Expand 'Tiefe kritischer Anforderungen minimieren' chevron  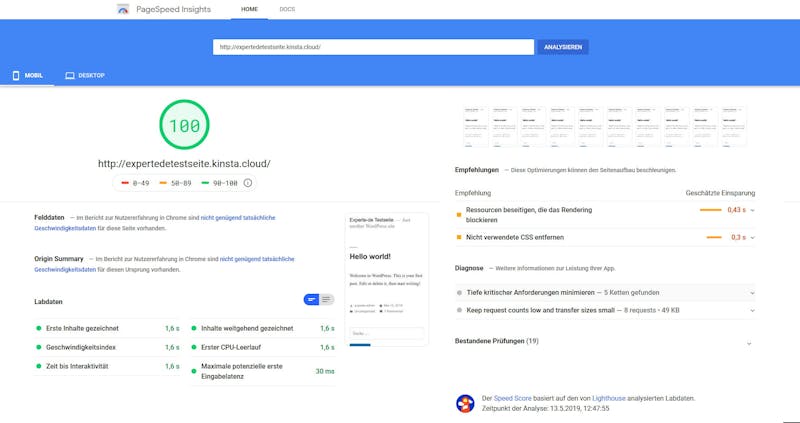(752, 293)
